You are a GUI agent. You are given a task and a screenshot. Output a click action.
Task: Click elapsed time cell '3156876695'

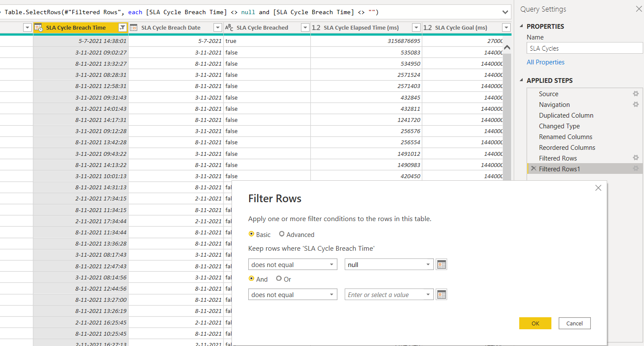pyautogui.click(x=366, y=41)
